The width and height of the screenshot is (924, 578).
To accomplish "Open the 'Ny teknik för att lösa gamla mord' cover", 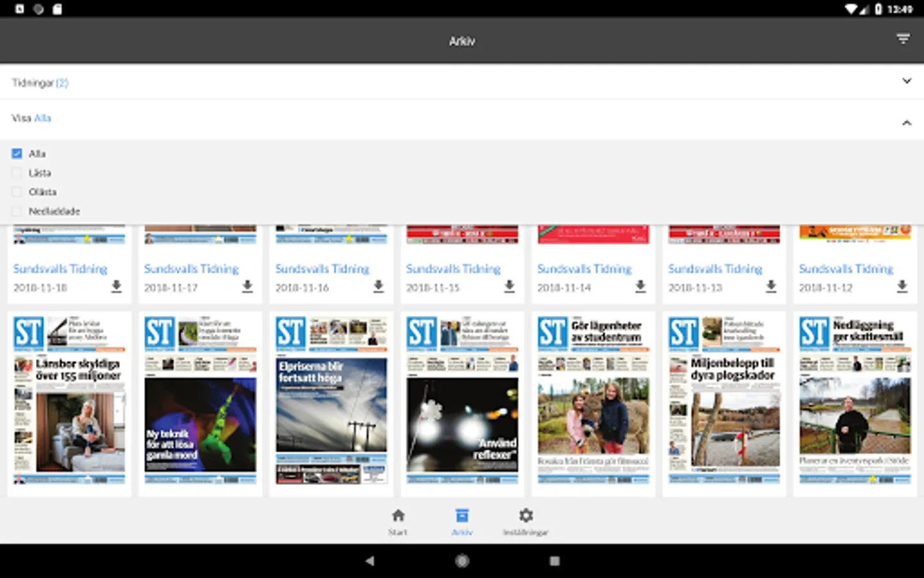I will (200, 400).
